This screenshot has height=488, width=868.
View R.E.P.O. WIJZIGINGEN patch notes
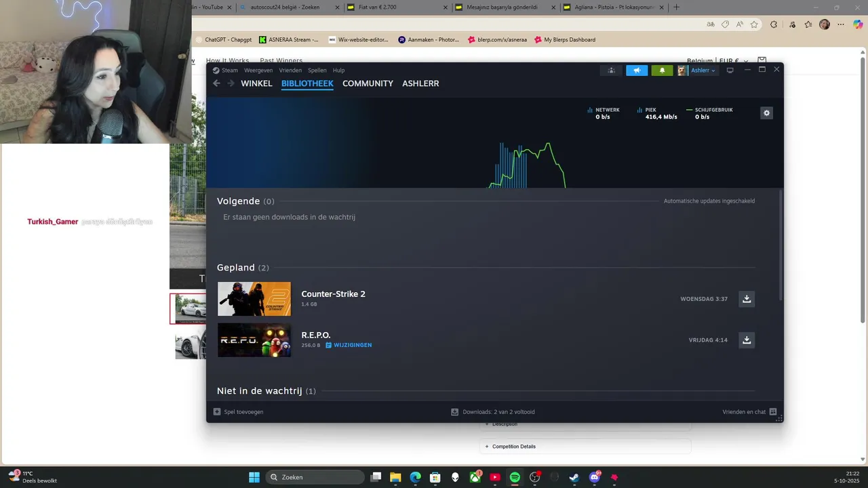(349, 345)
